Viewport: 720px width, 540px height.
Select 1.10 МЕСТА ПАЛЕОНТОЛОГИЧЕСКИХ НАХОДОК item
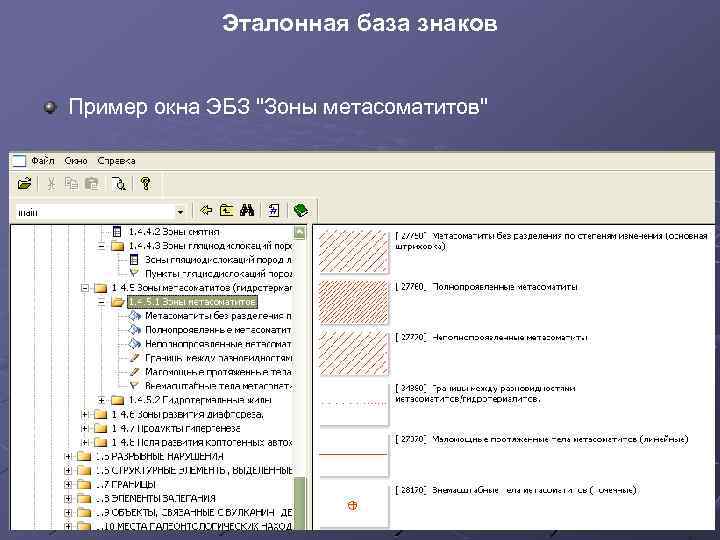point(194,526)
